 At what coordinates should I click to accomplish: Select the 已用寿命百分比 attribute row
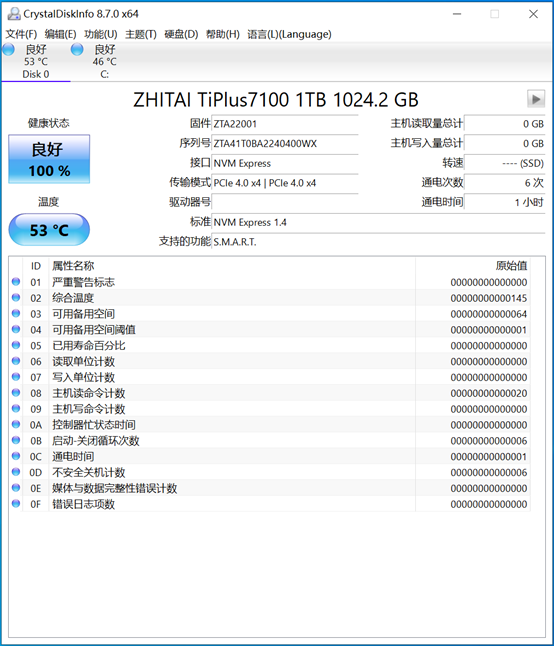(269, 345)
